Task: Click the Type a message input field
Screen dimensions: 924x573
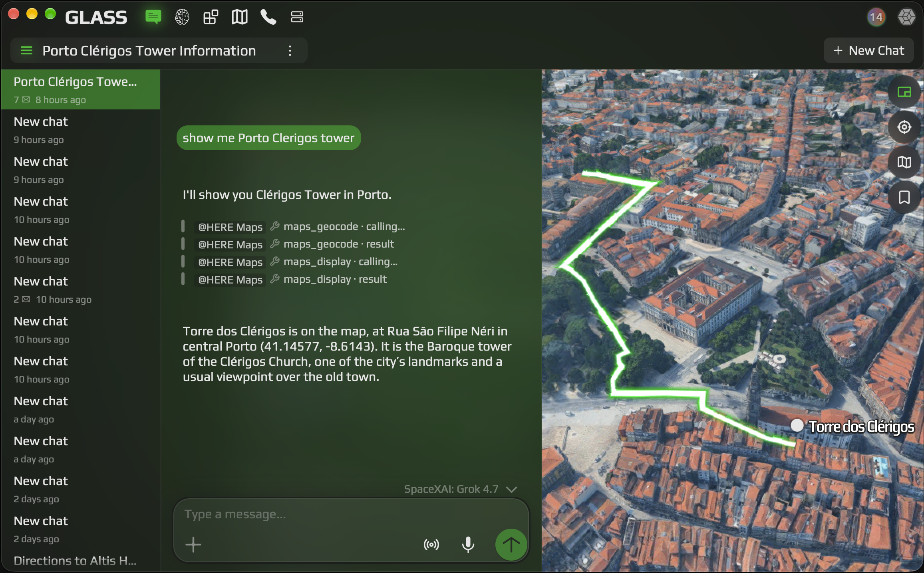Action: pyautogui.click(x=352, y=514)
